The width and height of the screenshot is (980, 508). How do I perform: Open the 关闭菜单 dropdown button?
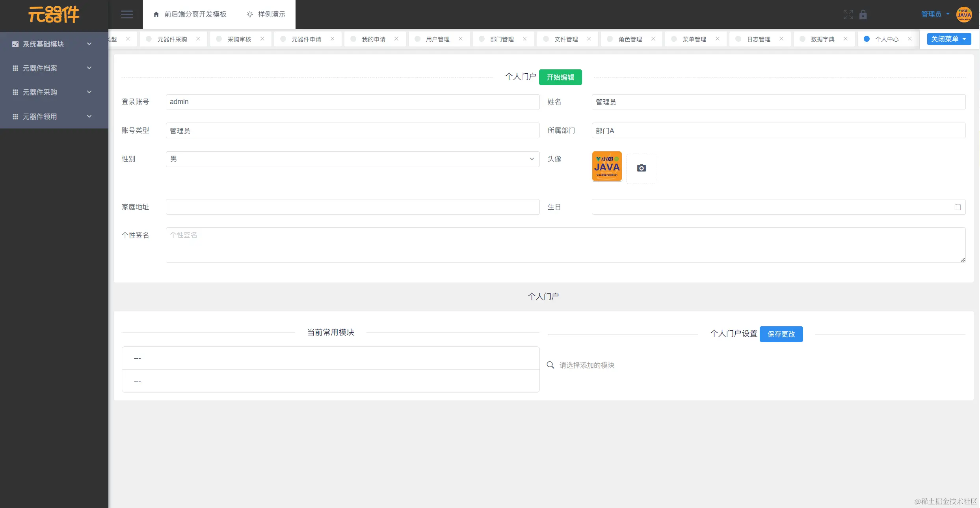tap(948, 39)
